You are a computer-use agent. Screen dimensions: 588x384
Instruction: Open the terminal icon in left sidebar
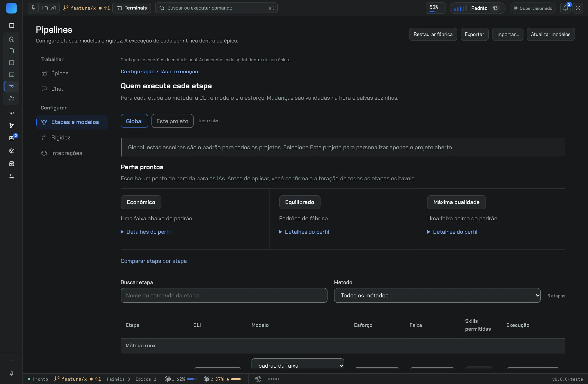pyautogui.click(x=11, y=74)
